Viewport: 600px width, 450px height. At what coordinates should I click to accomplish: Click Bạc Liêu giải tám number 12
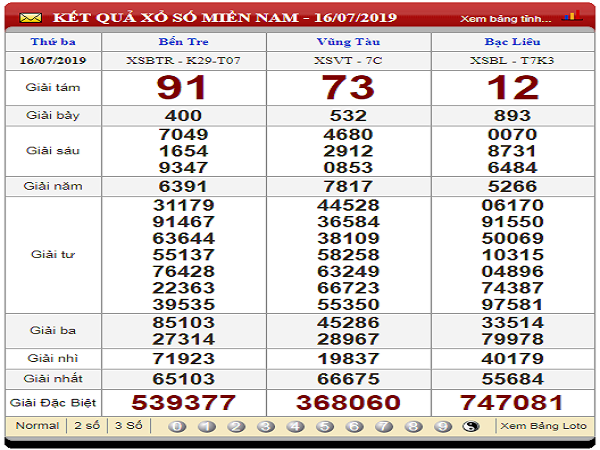click(x=513, y=88)
